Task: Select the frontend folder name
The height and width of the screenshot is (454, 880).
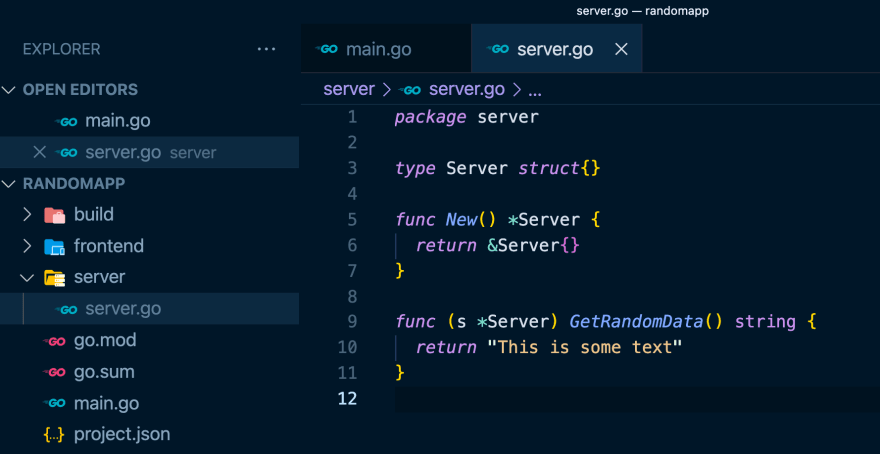Action: click(109, 246)
